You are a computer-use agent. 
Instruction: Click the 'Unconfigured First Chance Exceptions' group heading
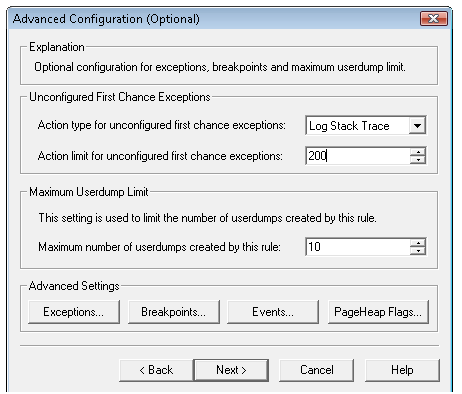point(120,97)
